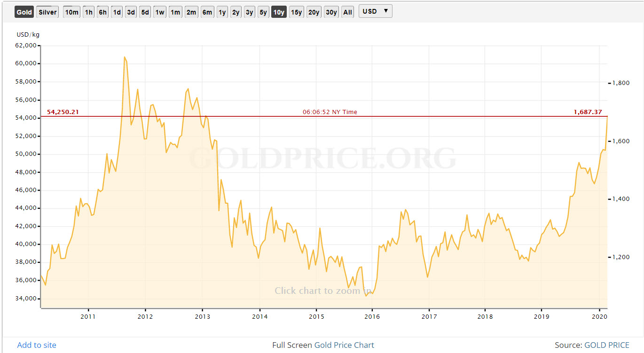Select the 5-year period
This screenshot has height=353, width=644.
263,12
